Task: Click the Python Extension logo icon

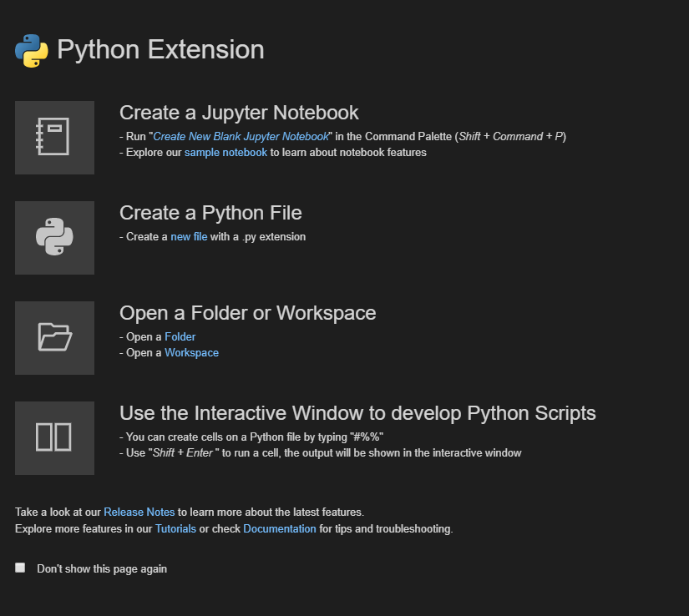Action: [31, 50]
